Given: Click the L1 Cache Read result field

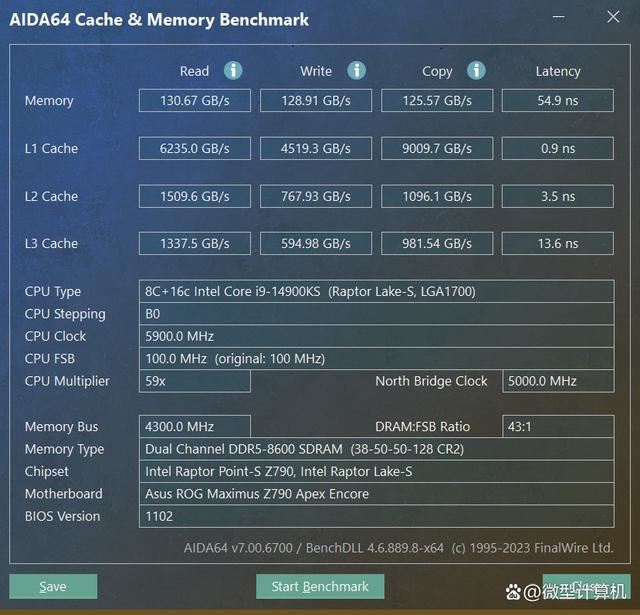Looking at the screenshot, I should click(x=194, y=149).
